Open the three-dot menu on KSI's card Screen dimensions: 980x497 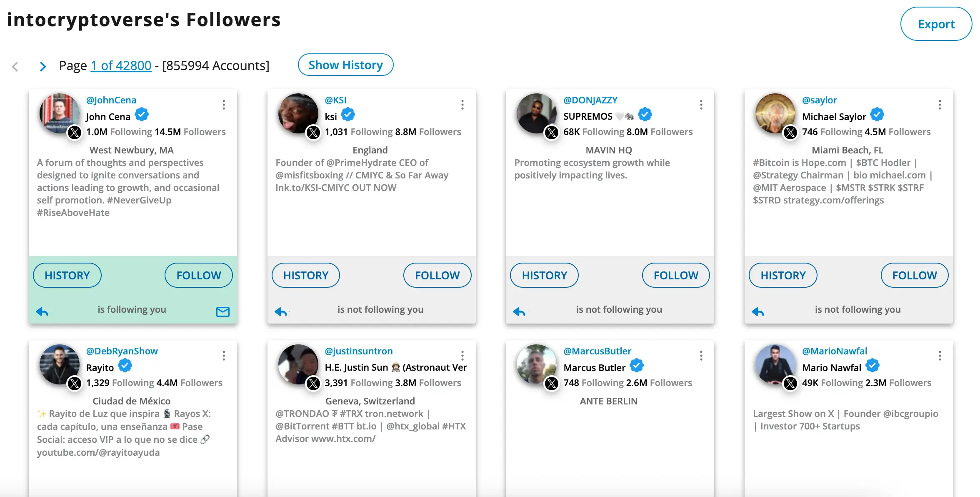pos(462,105)
